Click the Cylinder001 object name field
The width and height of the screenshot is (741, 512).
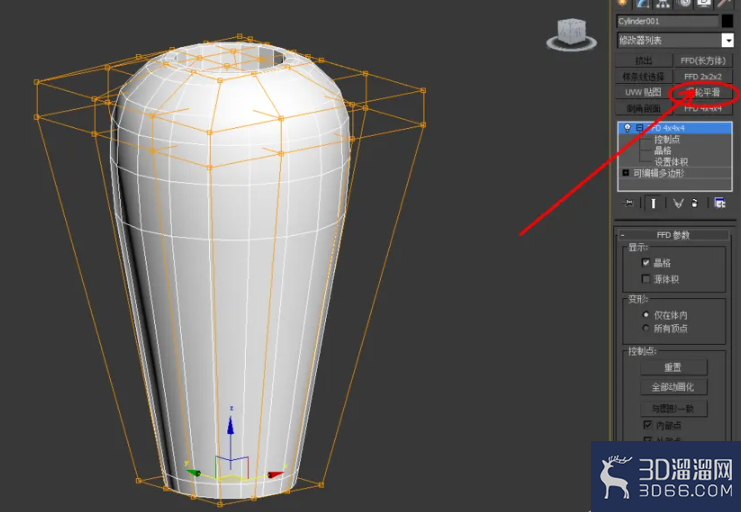(667, 21)
